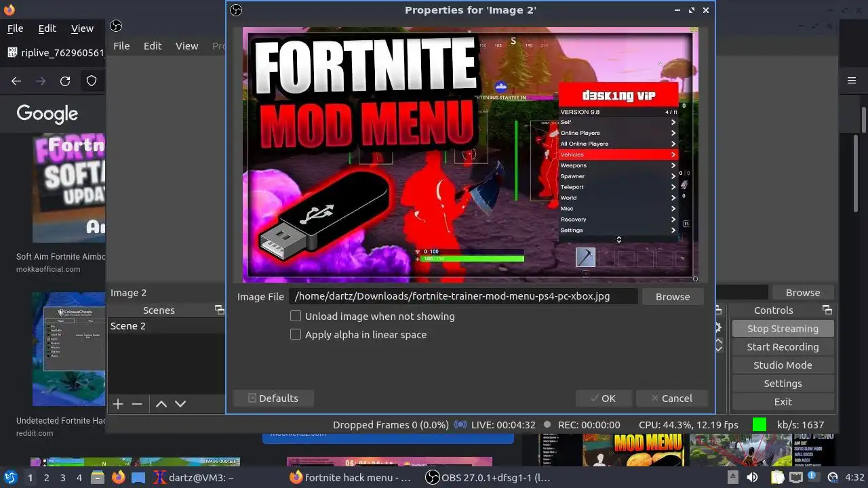Click mokkaofficial.com source link
The width and height of the screenshot is (868, 488).
(x=48, y=269)
